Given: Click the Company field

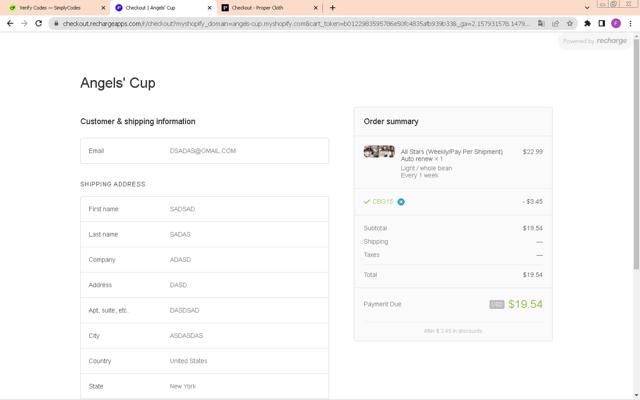Looking at the screenshot, I should [x=204, y=260].
